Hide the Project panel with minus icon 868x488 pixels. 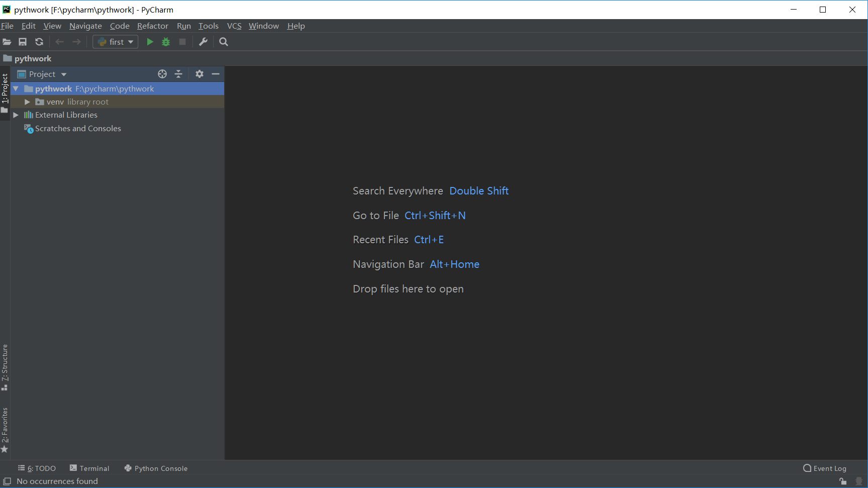click(x=216, y=74)
